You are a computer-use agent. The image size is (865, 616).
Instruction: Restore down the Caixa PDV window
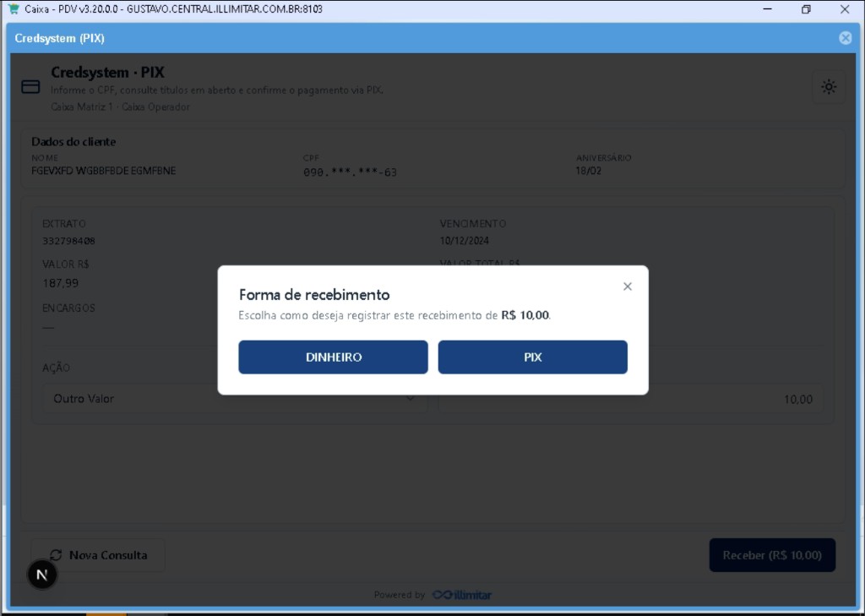[x=806, y=8]
